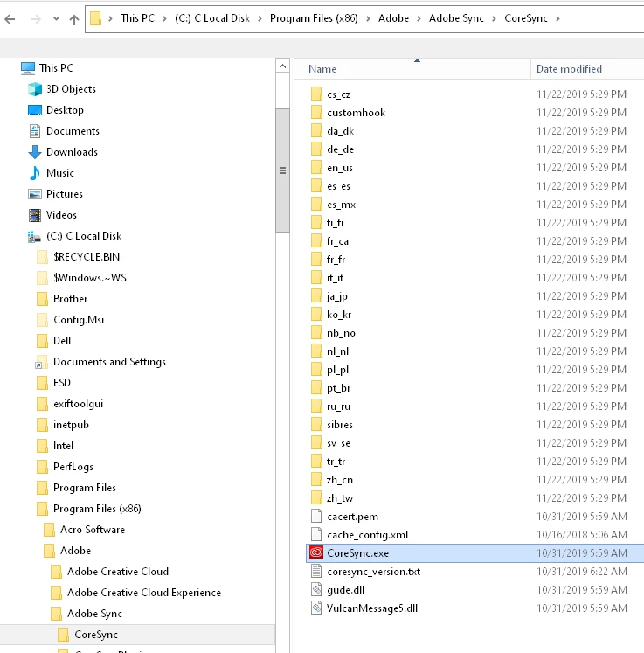Click the CoreSync.exe Creative Cloud icon

tap(316, 552)
